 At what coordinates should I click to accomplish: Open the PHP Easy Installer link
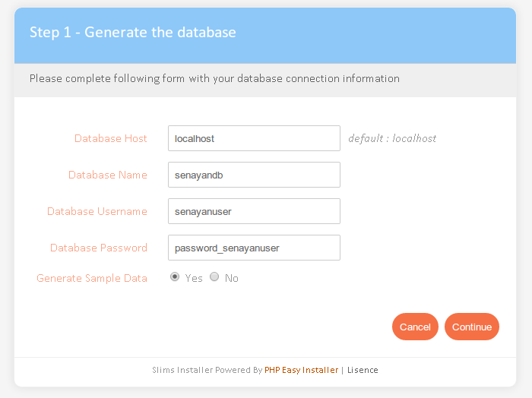coord(301,370)
